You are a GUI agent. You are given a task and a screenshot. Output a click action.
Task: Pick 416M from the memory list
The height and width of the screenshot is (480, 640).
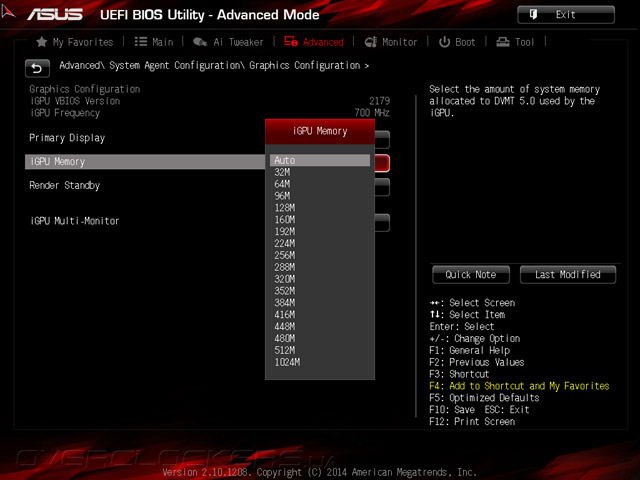284,315
